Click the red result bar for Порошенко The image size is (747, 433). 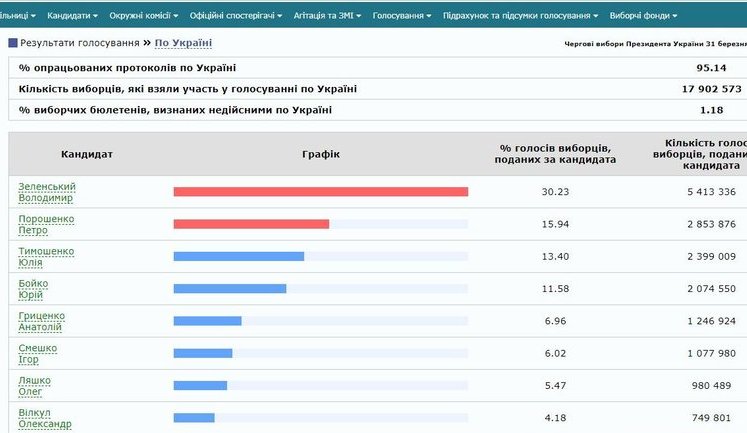[251, 224]
